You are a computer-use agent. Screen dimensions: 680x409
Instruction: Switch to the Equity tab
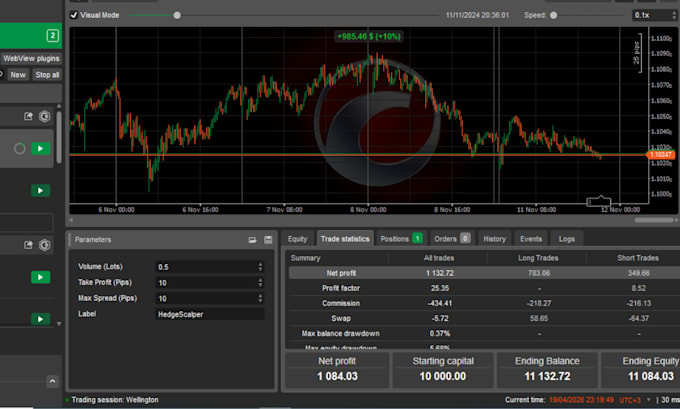(x=298, y=239)
